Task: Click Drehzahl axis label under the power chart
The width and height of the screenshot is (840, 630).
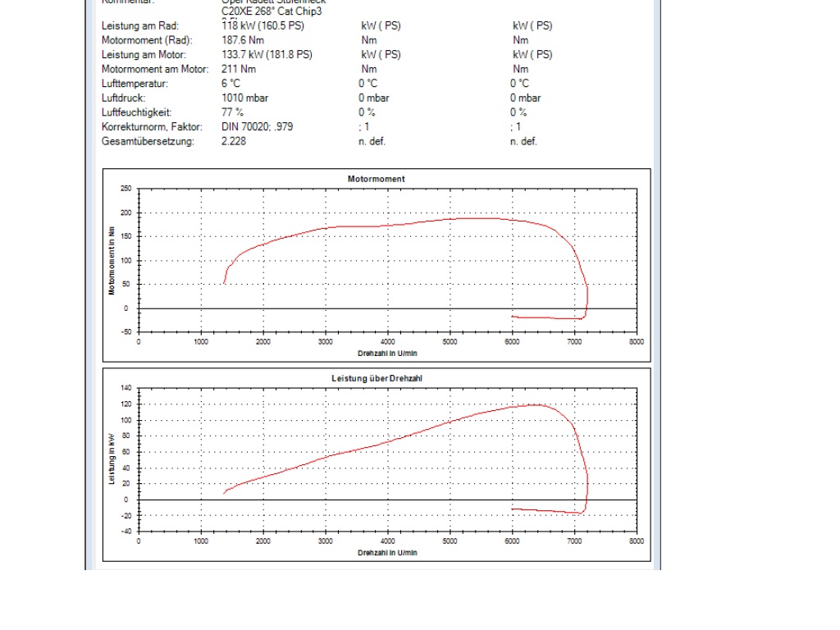Action: 387,553
